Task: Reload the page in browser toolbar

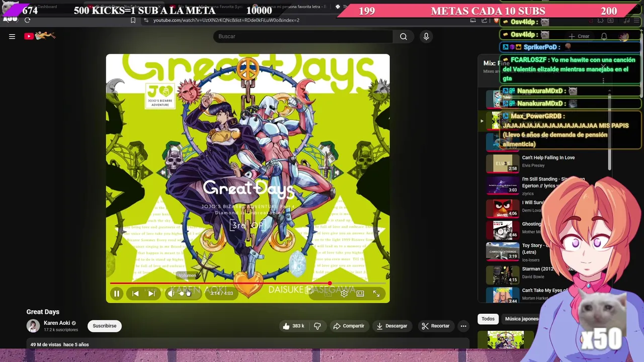Action: (x=27, y=20)
